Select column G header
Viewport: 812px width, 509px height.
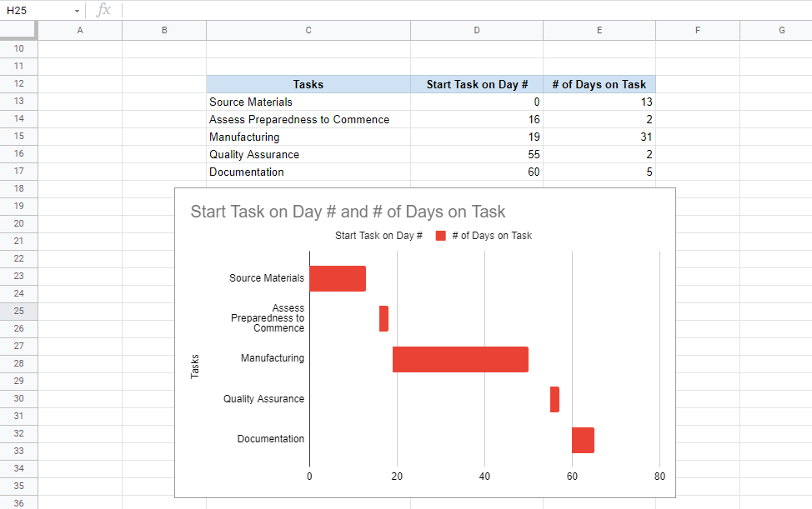click(x=776, y=31)
